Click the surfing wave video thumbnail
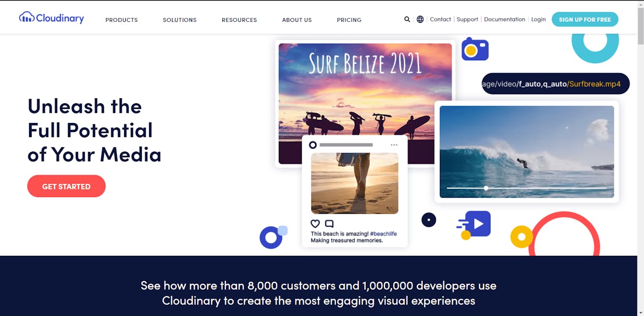Viewport: 644px width, 316px height. coord(527,152)
